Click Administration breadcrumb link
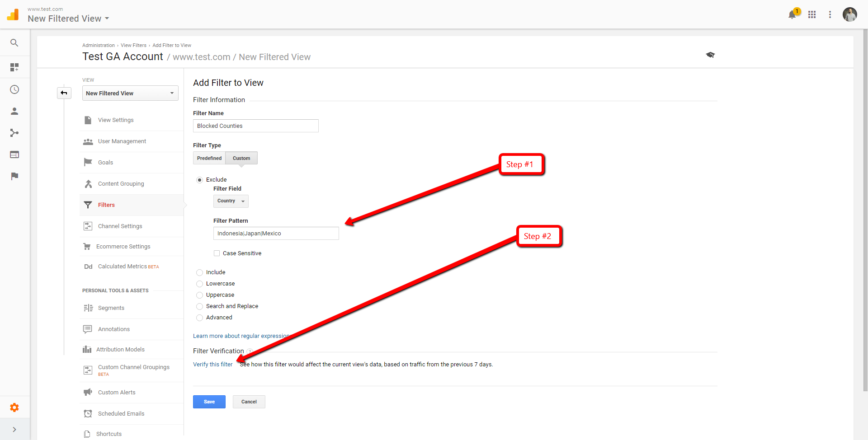This screenshot has width=868, height=440. (99, 45)
